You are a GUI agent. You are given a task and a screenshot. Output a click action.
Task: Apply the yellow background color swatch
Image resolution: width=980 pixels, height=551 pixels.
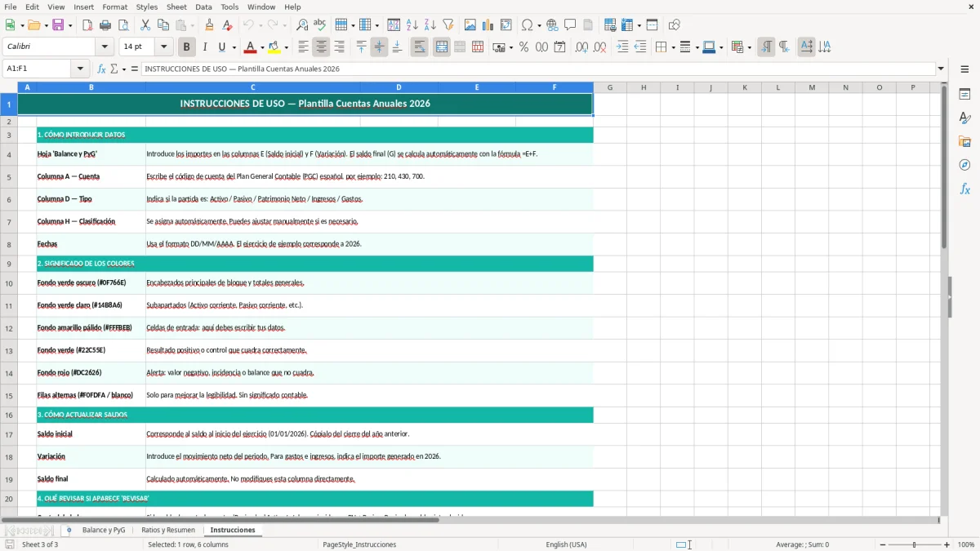click(x=274, y=47)
